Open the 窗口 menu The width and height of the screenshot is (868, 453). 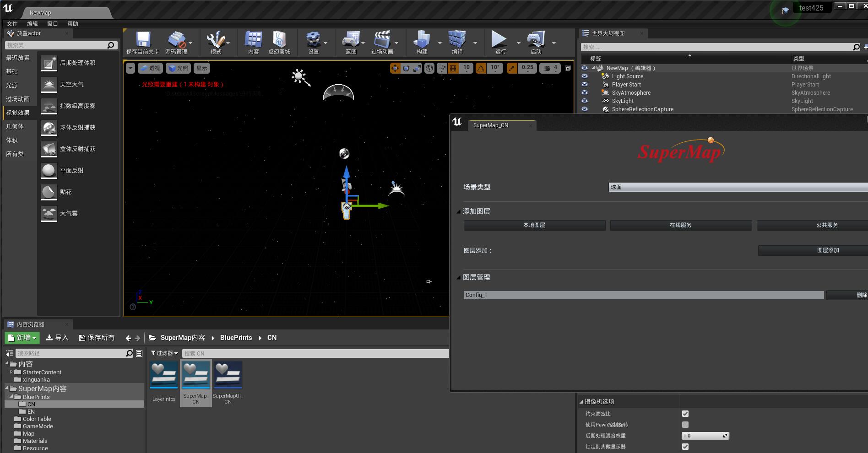click(x=53, y=24)
